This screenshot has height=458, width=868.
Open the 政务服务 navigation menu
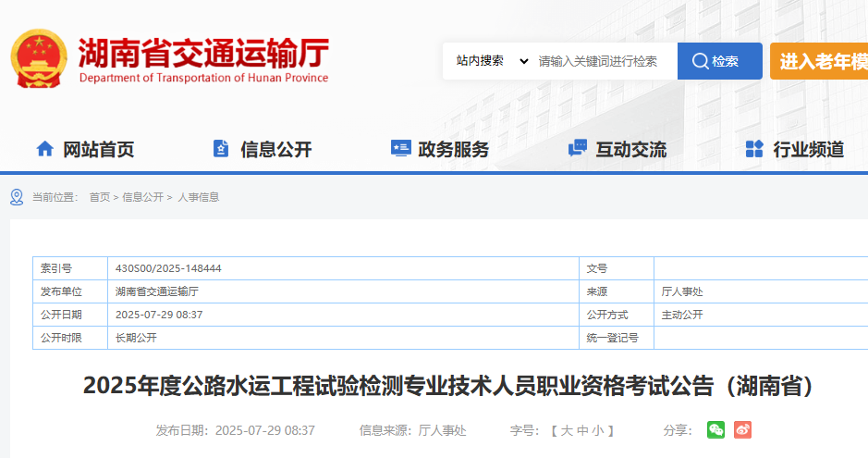pyautogui.click(x=453, y=149)
